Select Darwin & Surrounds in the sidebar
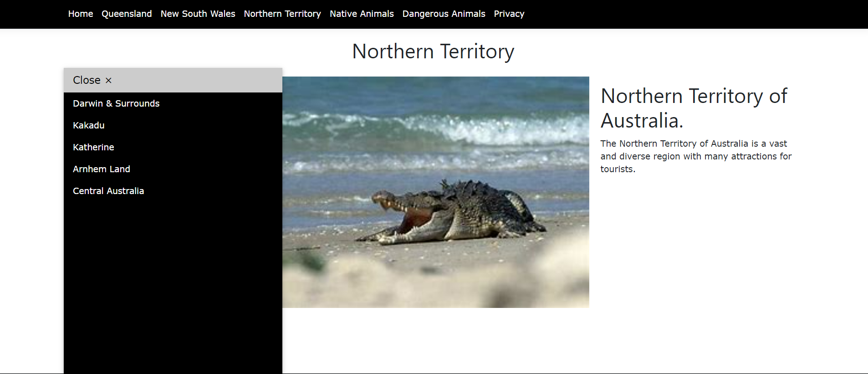 [116, 104]
